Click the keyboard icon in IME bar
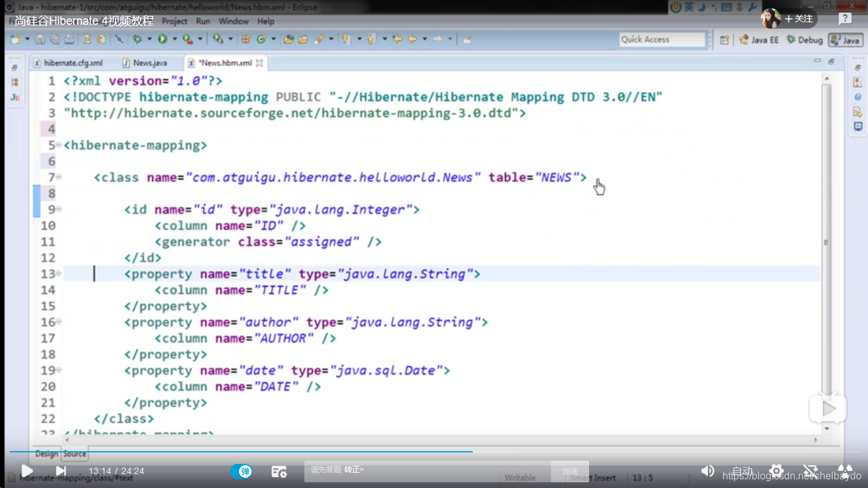 tap(726, 8)
